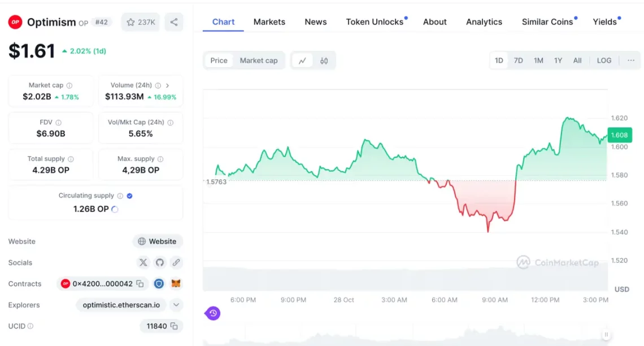Copy the UCID 11840 value
The width and height of the screenshot is (644, 346).
174,326
